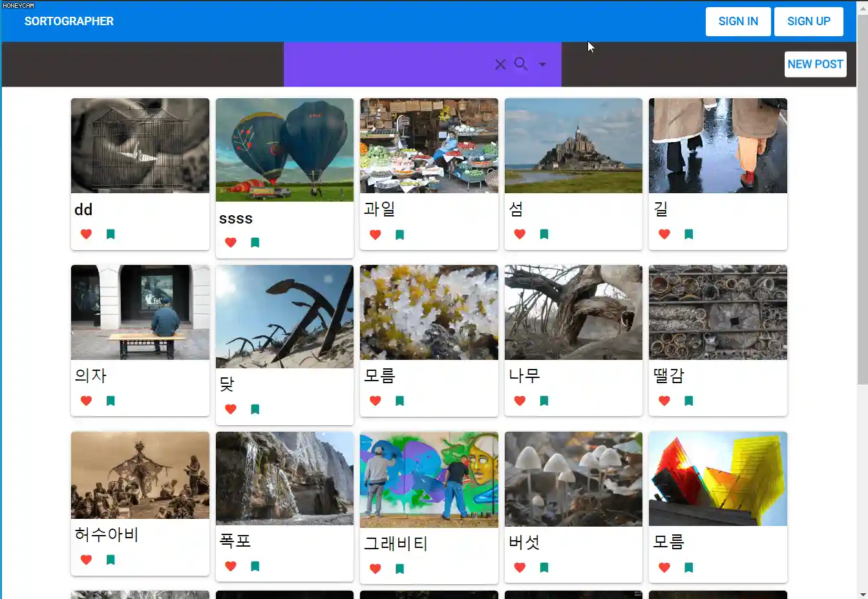Like the 과일 post with the heart
868x599 pixels.
coord(376,235)
